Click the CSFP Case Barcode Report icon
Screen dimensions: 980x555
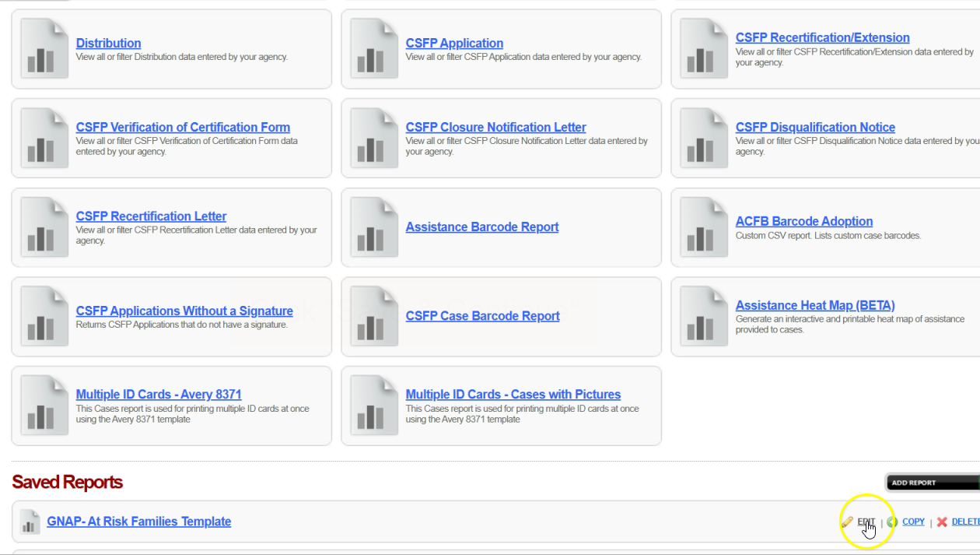click(x=374, y=316)
